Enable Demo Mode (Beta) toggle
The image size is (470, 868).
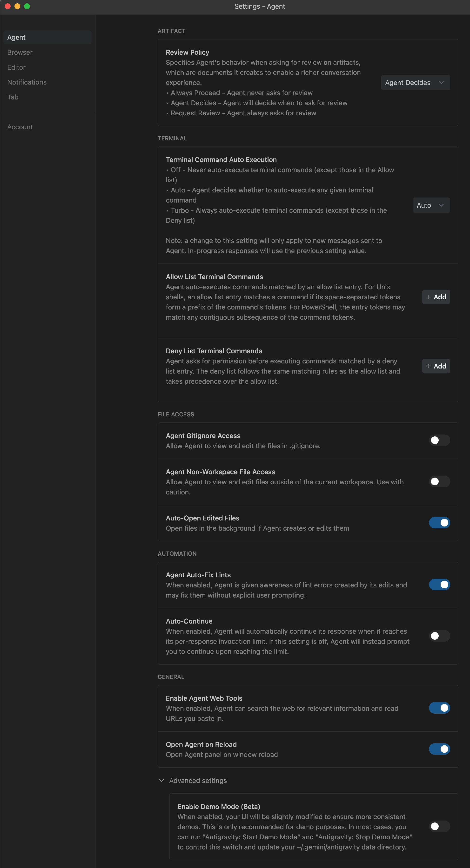[x=439, y=826]
